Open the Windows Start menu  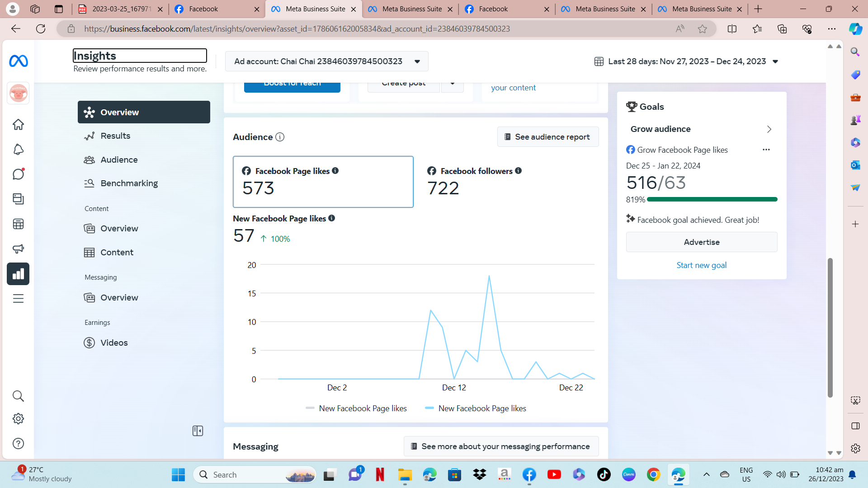point(178,475)
